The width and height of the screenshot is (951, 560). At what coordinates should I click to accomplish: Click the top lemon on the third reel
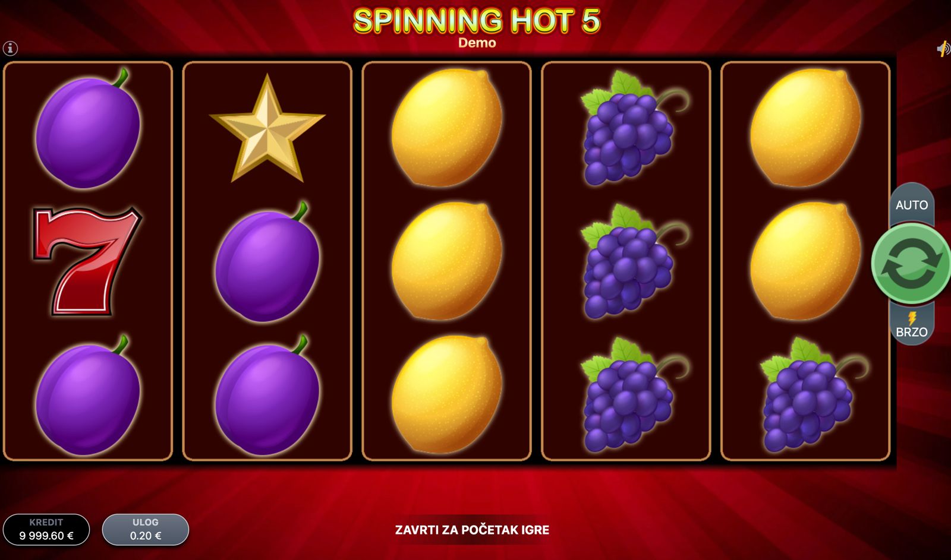pyautogui.click(x=446, y=128)
